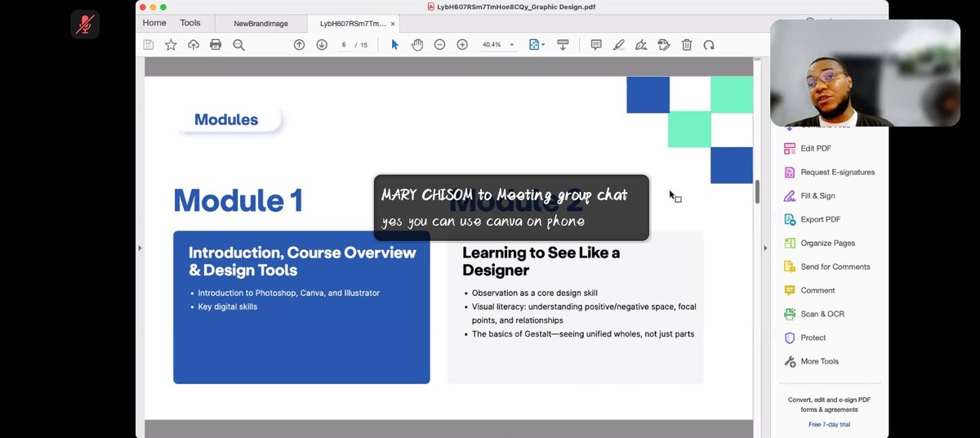Click the document vertical scrollbar thumb
This screenshot has height=438, width=980.
757,192
